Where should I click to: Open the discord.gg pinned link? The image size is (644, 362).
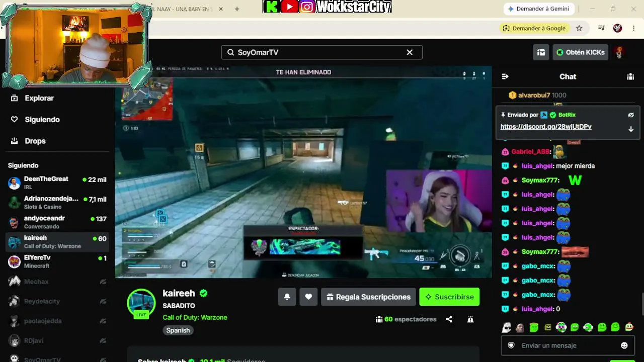(546, 127)
